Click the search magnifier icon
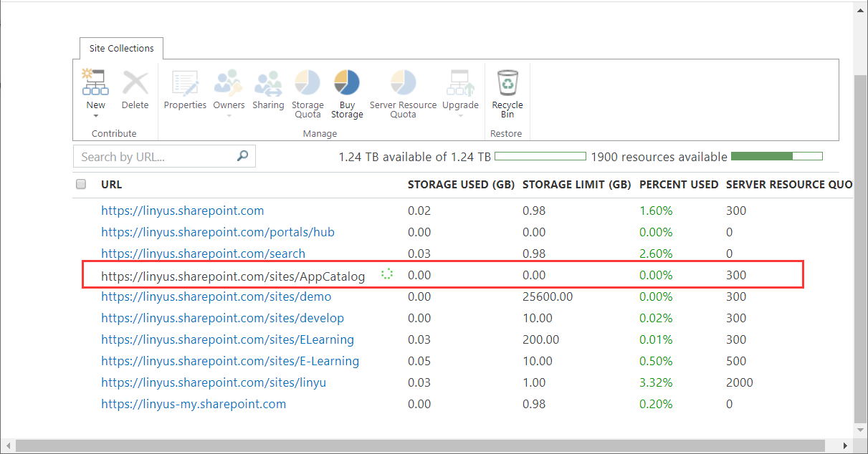The height and width of the screenshot is (454, 868). pyautogui.click(x=243, y=155)
